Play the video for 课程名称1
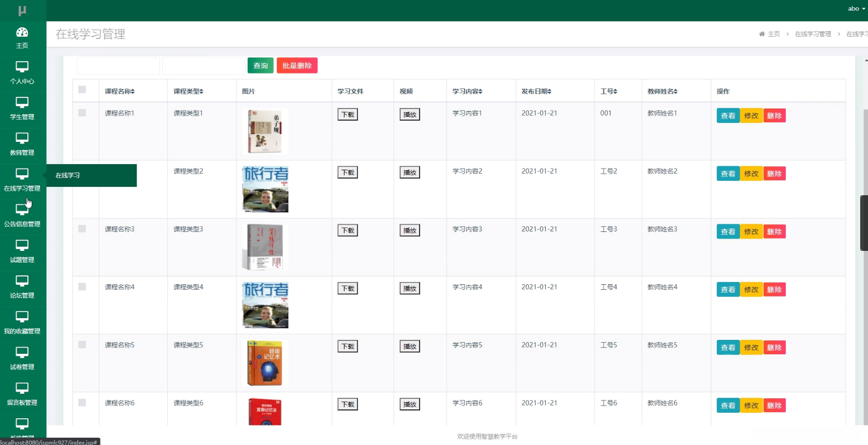The image size is (868, 445). [x=410, y=115]
